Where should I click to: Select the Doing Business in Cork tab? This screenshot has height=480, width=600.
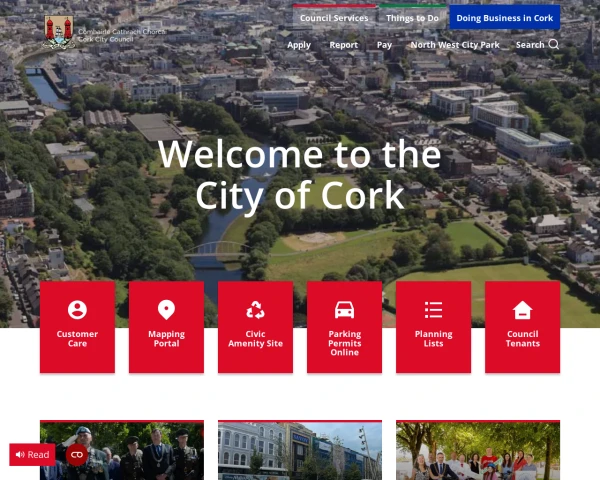click(505, 18)
